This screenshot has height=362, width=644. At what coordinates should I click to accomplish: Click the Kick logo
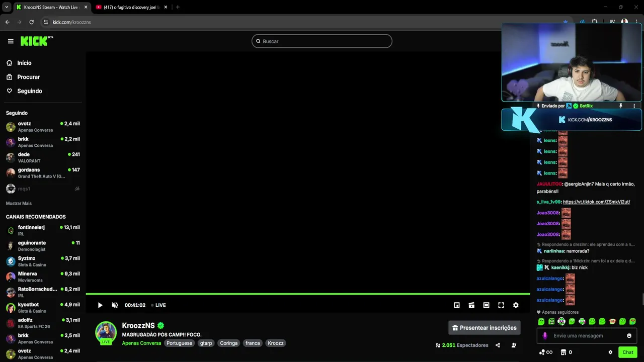[37, 41]
